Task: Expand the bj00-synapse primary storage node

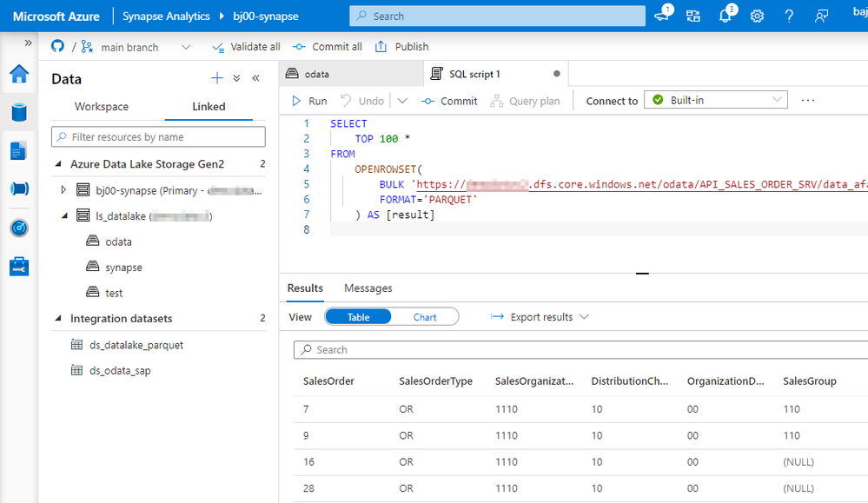Action: [63, 189]
